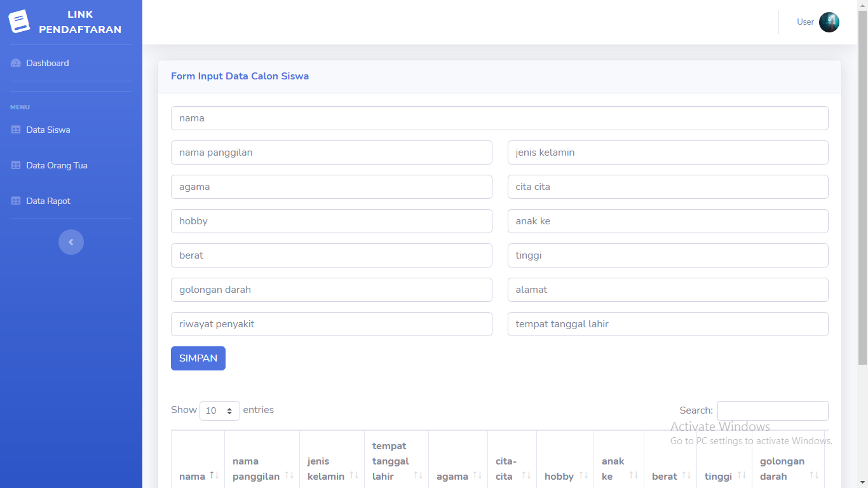Click the table icon beside Data Orang Tua
This screenshot has height=488, width=868.
point(16,165)
